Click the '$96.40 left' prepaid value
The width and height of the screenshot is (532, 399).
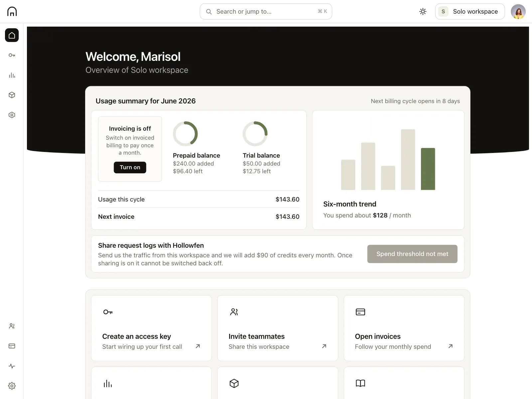188,171
